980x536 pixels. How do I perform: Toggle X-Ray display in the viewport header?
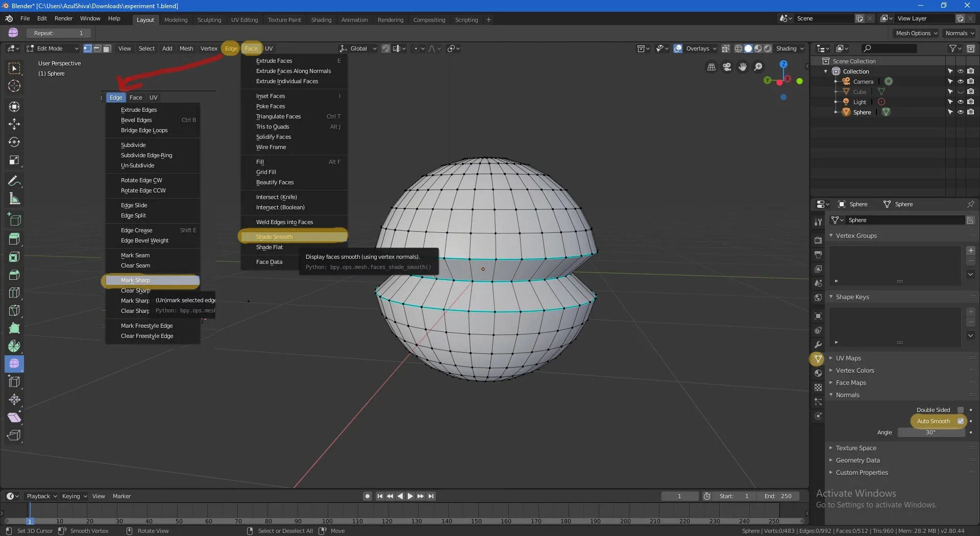coord(725,48)
